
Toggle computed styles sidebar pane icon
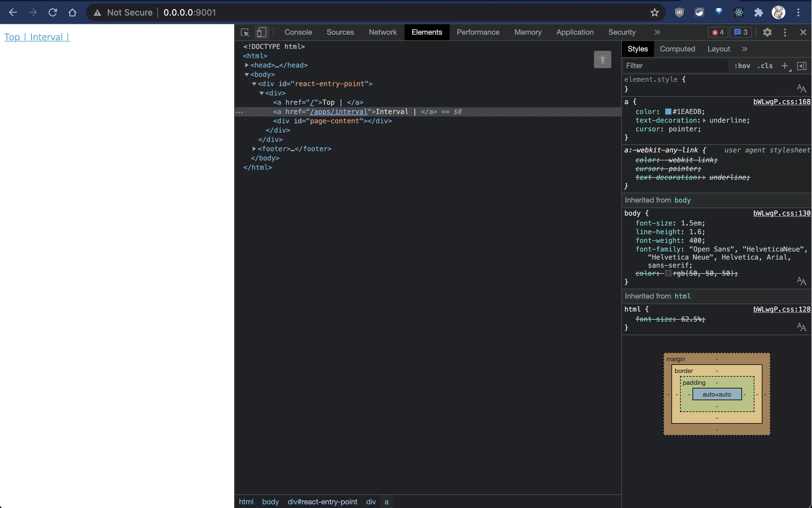click(x=801, y=66)
